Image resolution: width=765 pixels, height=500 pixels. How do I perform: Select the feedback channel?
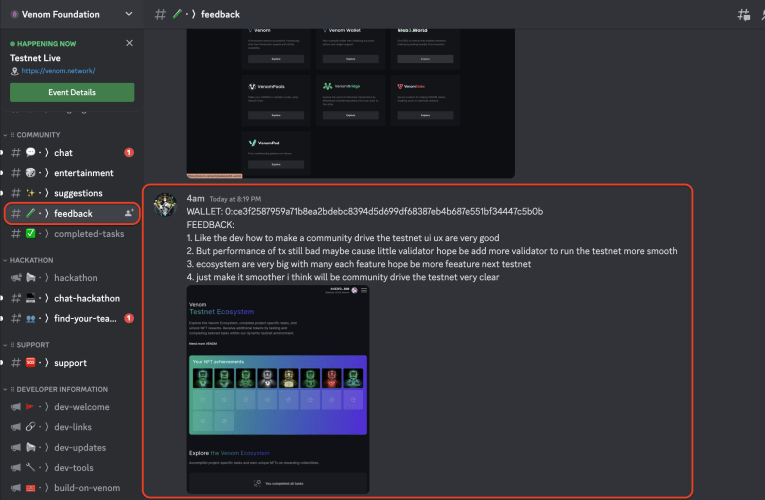click(x=72, y=214)
